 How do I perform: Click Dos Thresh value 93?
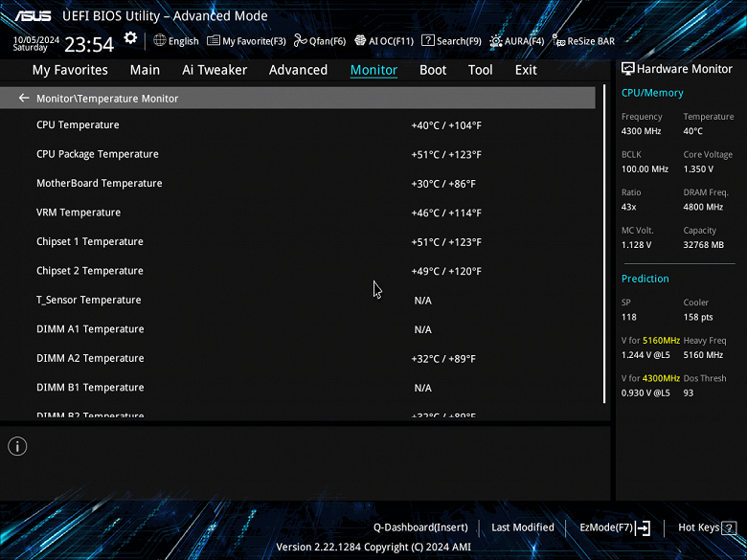689,392
